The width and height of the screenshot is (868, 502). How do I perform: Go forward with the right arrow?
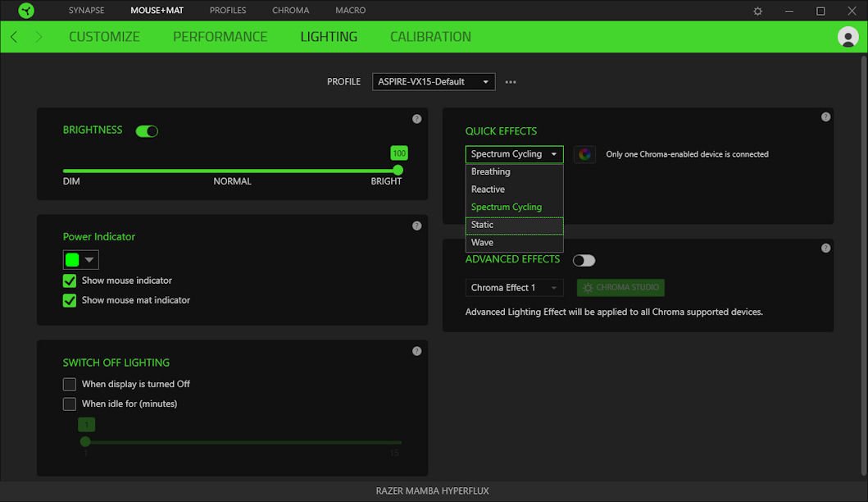click(x=39, y=37)
